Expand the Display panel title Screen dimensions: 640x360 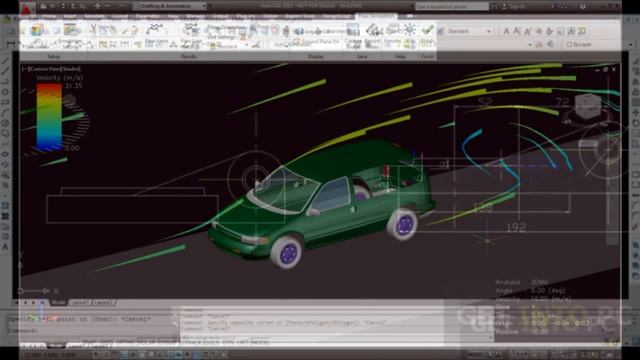[316, 57]
